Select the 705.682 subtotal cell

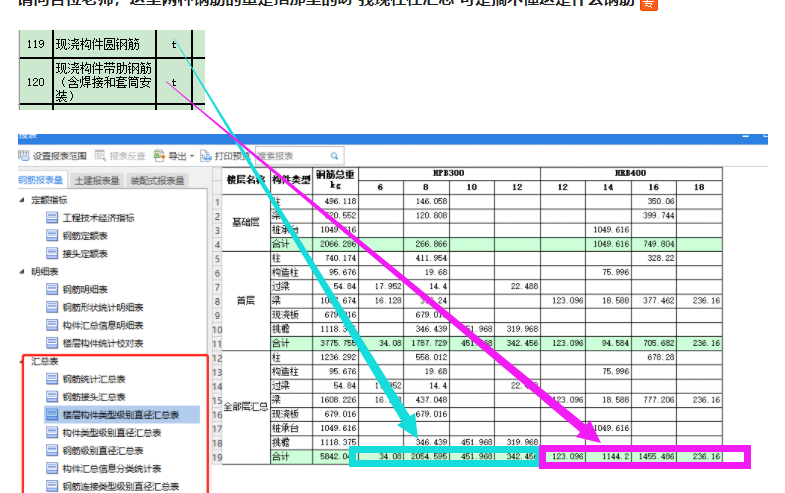click(654, 343)
